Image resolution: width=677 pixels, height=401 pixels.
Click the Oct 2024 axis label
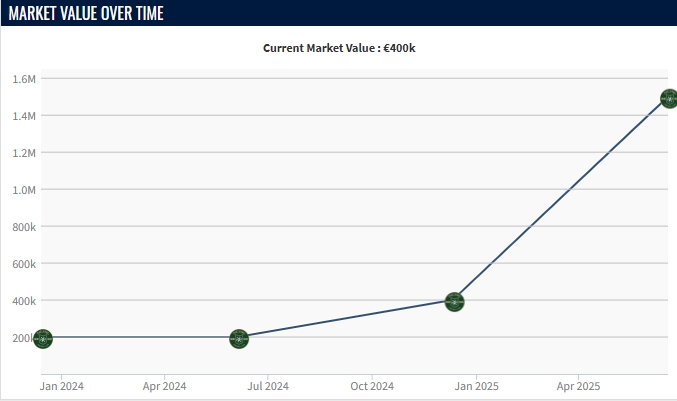click(372, 386)
